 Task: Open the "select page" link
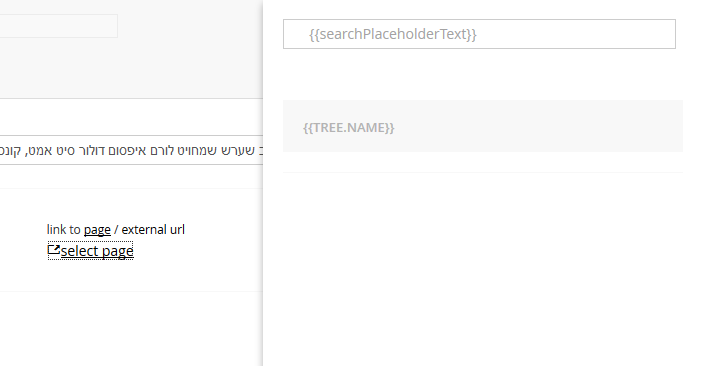coord(97,251)
